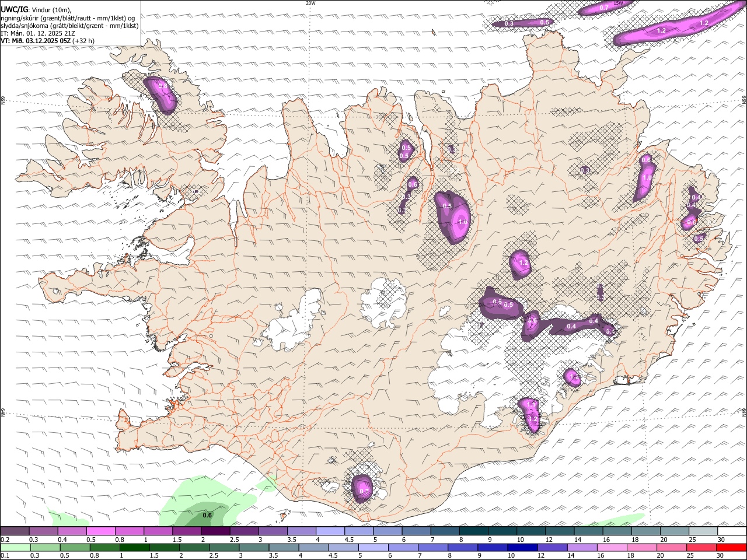Click the white swatch at 30 on snow scale
747x560 pixels.
(x=732, y=531)
